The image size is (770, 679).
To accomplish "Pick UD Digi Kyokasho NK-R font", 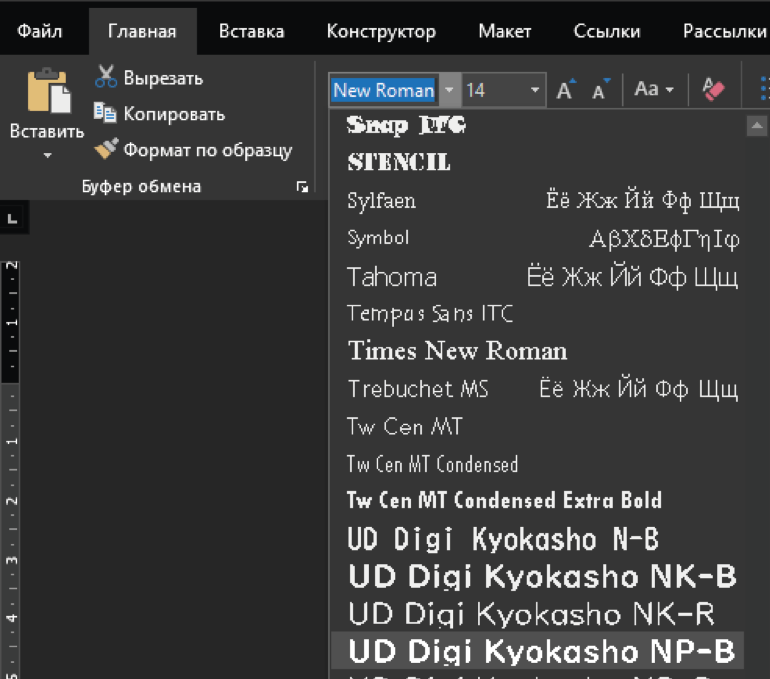I will (x=537, y=614).
